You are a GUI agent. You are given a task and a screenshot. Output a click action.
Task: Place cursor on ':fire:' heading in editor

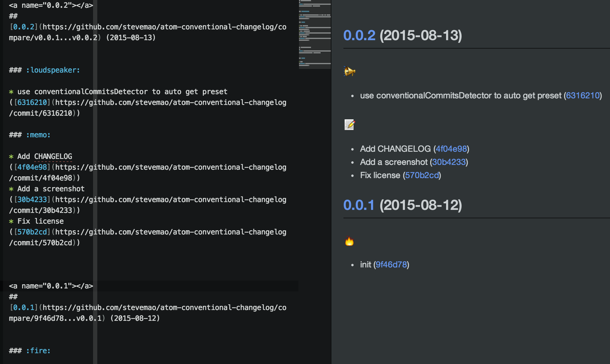pyautogui.click(x=38, y=351)
